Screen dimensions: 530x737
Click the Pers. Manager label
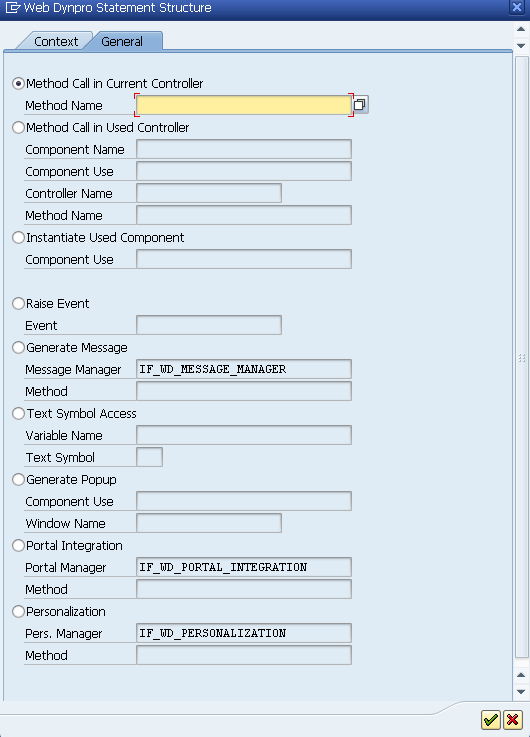63,634
